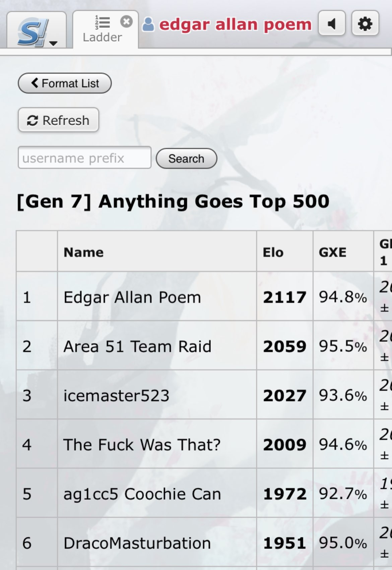Refresh the ladder rankings
The width and height of the screenshot is (392, 570).
tap(58, 120)
